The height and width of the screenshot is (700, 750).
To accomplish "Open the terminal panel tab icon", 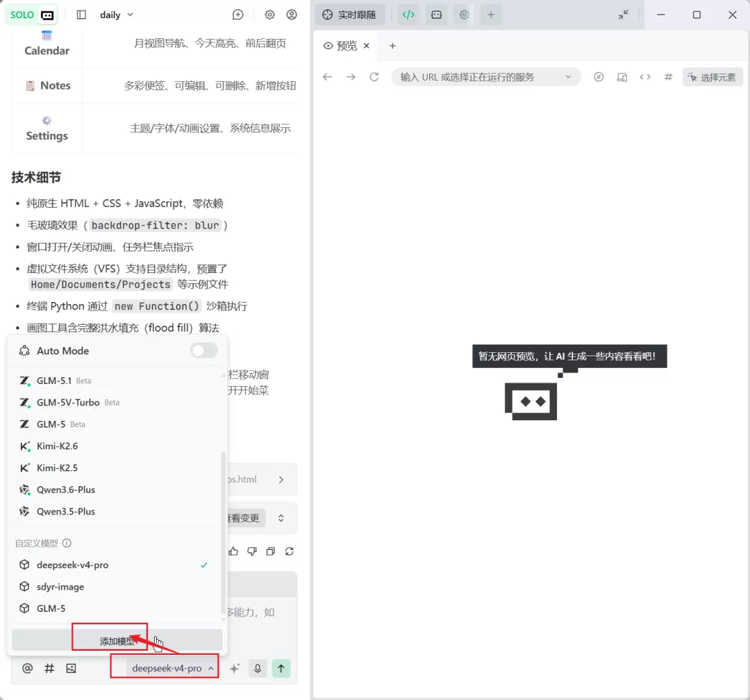I will pos(436,15).
